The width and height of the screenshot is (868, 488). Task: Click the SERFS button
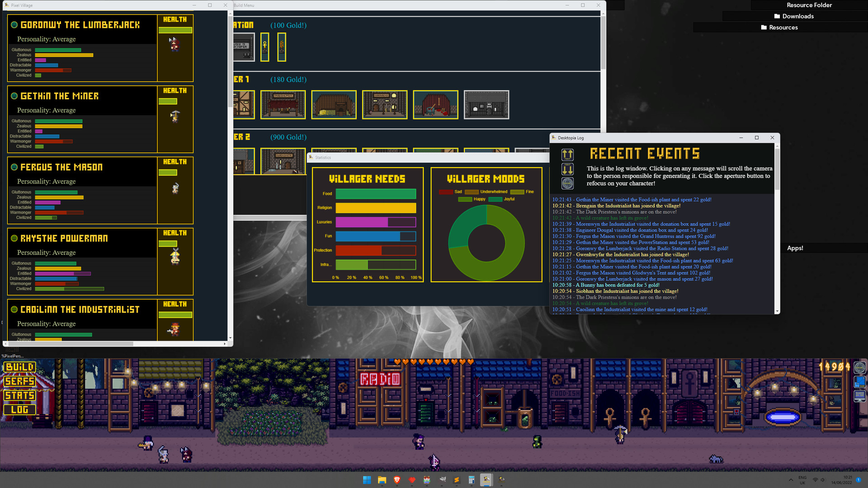point(19,381)
